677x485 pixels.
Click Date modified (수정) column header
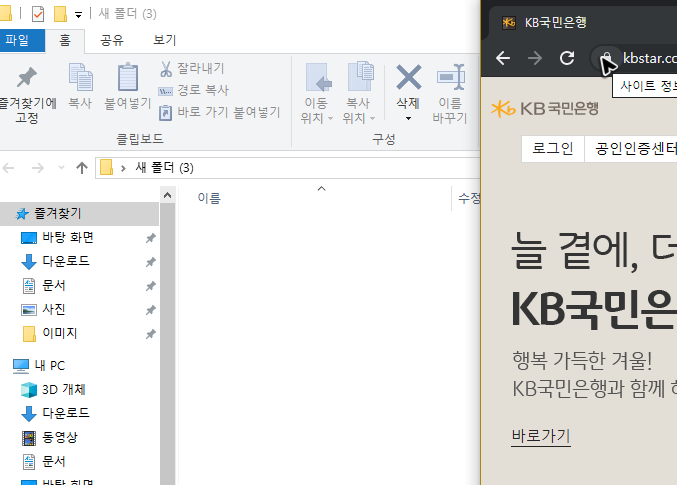coord(469,198)
